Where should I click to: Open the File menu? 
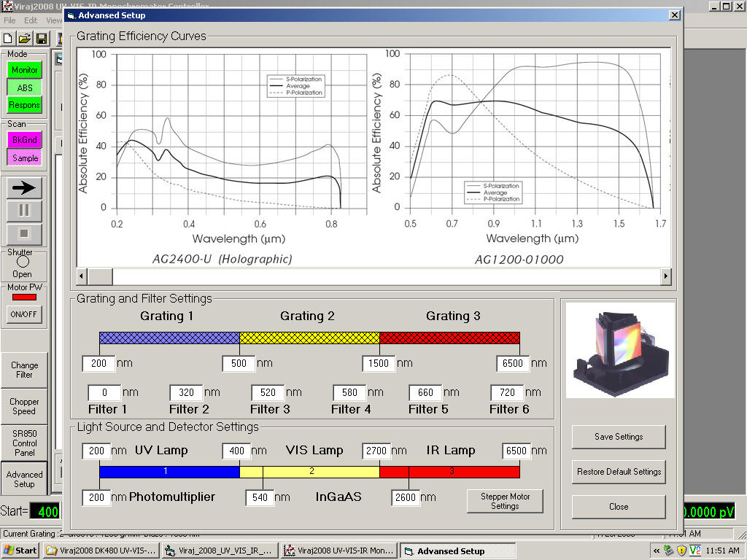pyautogui.click(x=9, y=20)
